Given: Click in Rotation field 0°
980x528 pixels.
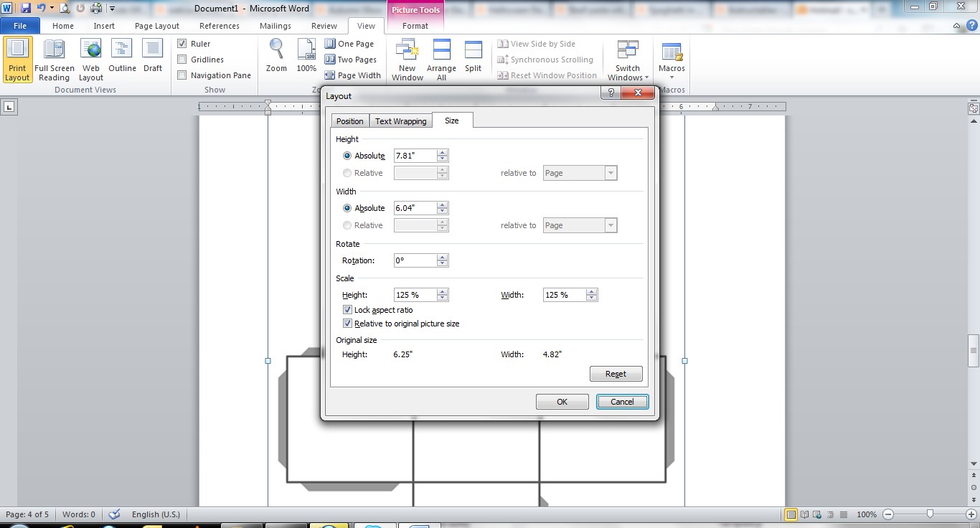Looking at the screenshot, I should pyautogui.click(x=415, y=260).
